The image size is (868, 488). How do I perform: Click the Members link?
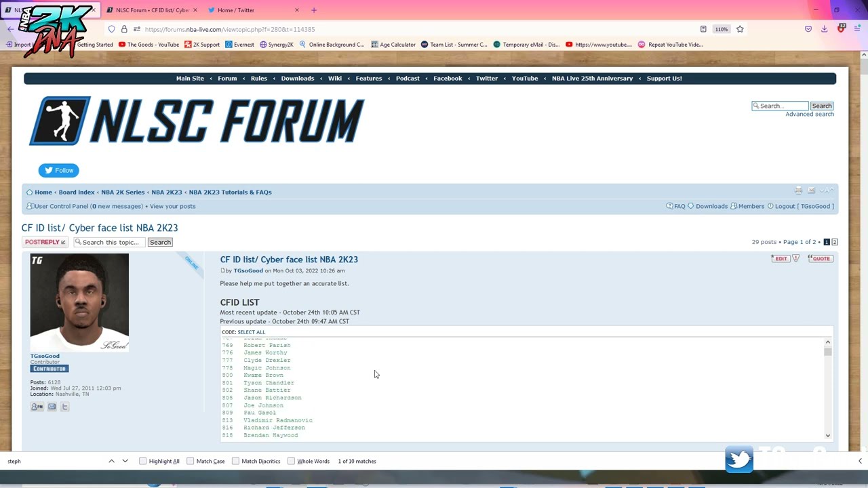point(747,206)
